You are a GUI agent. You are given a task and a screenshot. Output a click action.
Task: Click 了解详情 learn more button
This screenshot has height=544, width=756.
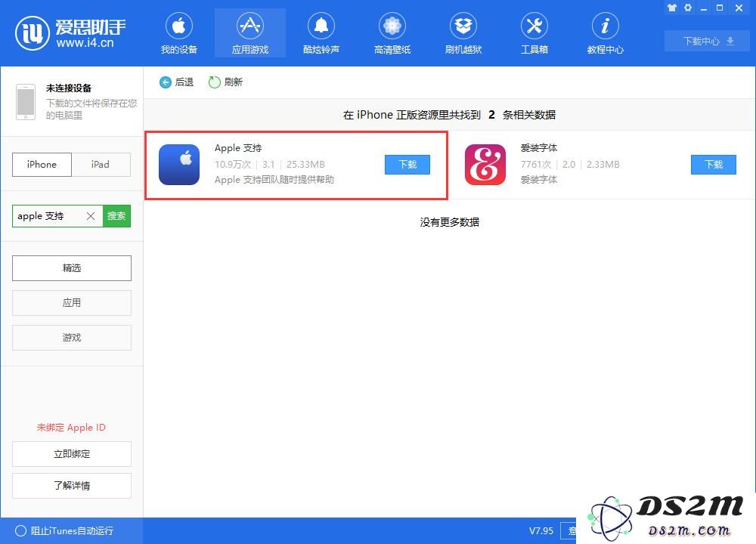(x=72, y=486)
